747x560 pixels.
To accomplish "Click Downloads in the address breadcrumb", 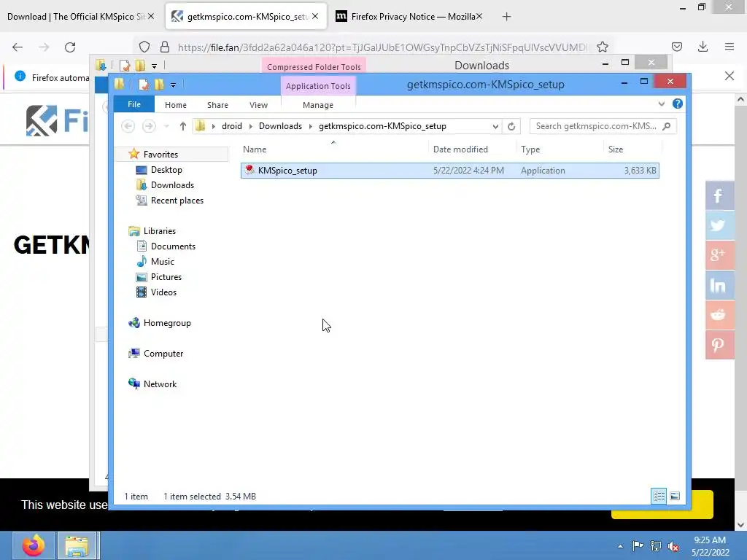I will click(280, 126).
